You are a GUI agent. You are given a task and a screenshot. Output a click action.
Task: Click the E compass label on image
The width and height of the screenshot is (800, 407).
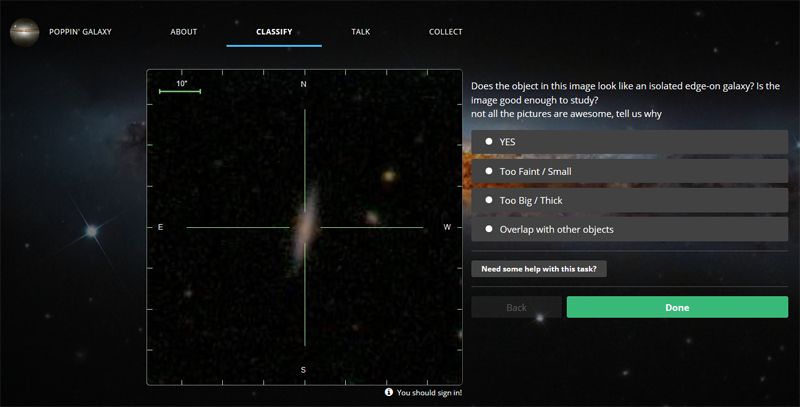tap(160, 228)
